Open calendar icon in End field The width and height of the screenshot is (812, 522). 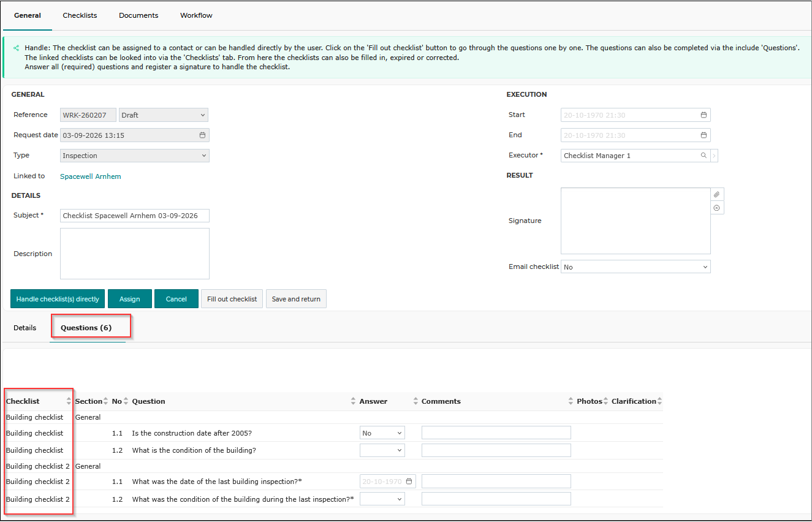pos(704,135)
